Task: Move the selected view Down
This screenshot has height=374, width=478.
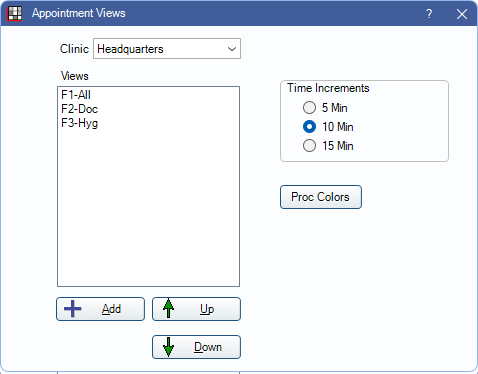Action: 196,347
